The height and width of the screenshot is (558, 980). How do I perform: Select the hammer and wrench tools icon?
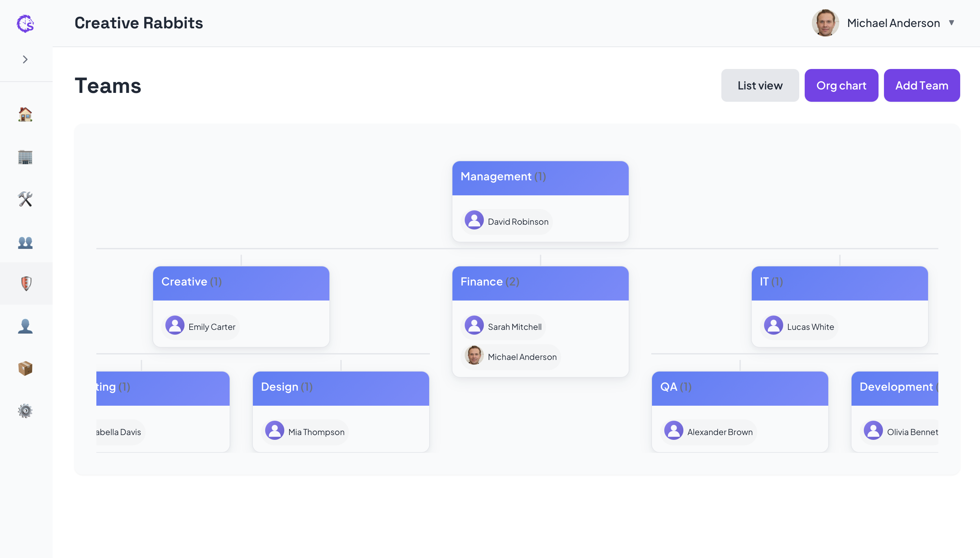(25, 199)
